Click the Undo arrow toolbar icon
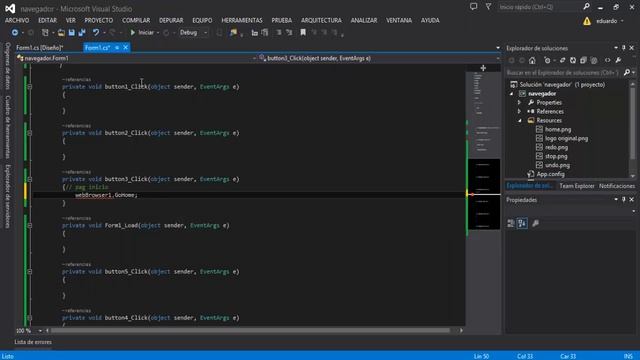The width and height of the screenshot is (640, 360). click(96, 33)
